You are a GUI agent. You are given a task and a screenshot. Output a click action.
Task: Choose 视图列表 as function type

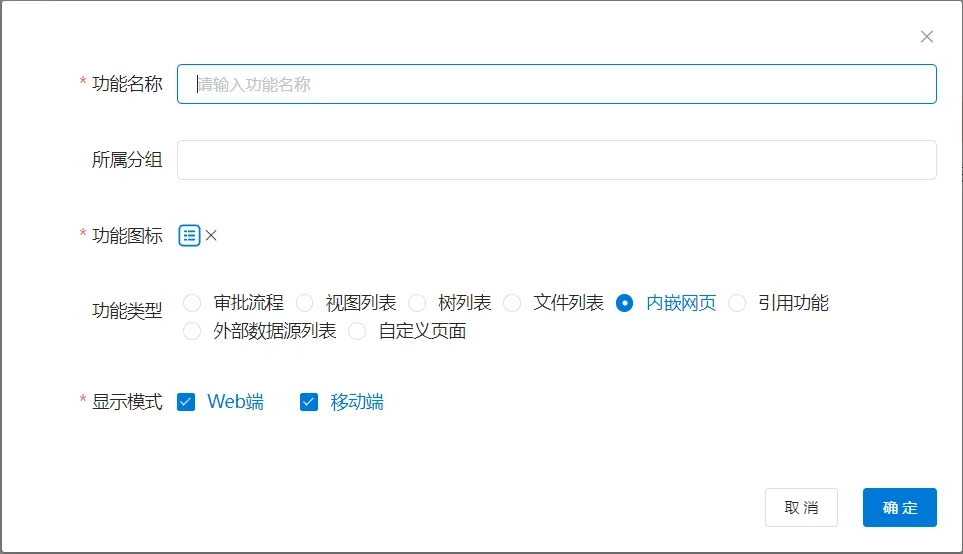[x=305, y=303]
